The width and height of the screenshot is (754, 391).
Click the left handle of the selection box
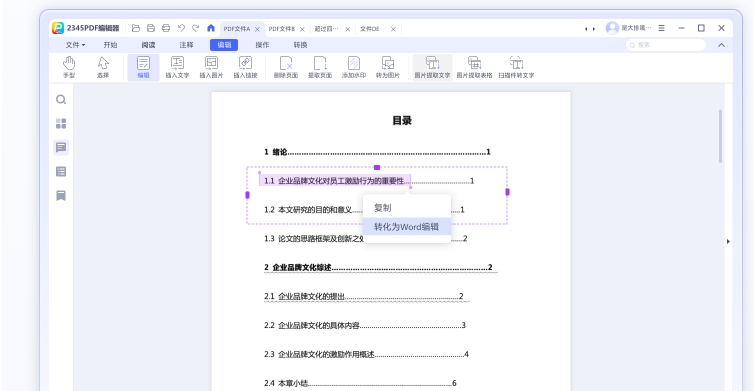click(248, 195)
